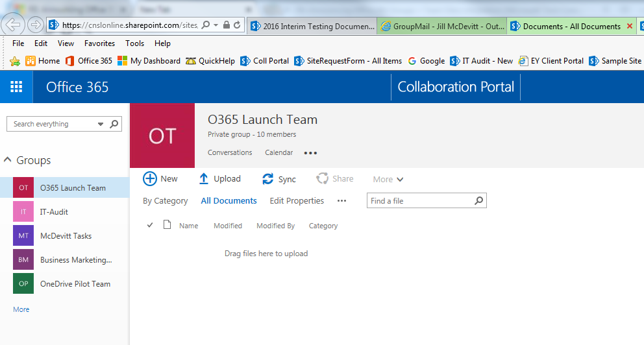Image resolution: width=644 pixels, height=345 pixels.
Task: Click the Upload arrow button
Action: [x=219, y=179]
